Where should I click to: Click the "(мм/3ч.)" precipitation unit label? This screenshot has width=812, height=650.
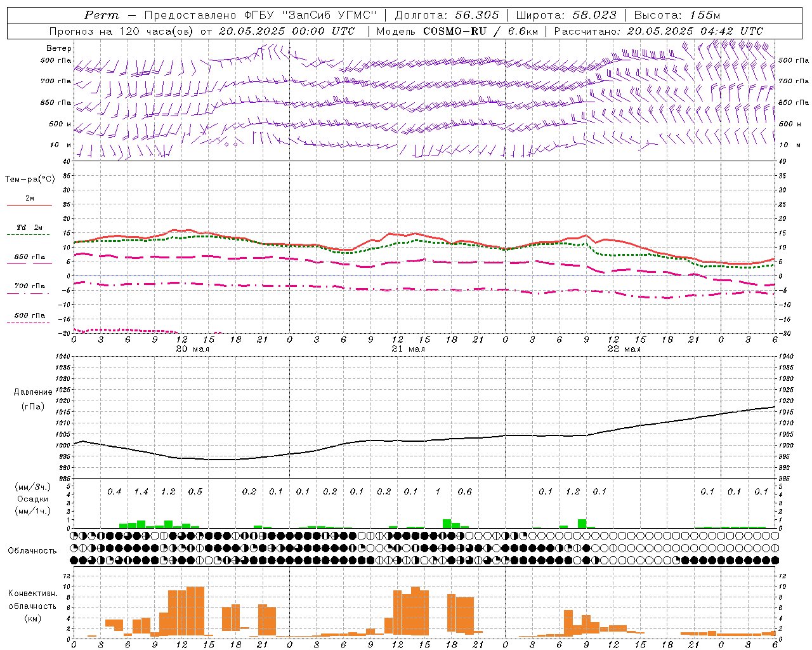pos(32,487)
